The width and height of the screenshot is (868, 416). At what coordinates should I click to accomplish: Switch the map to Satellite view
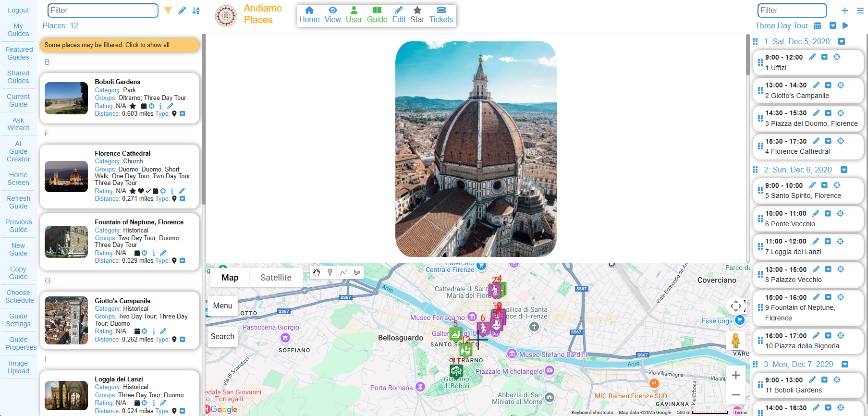[276, 278]
